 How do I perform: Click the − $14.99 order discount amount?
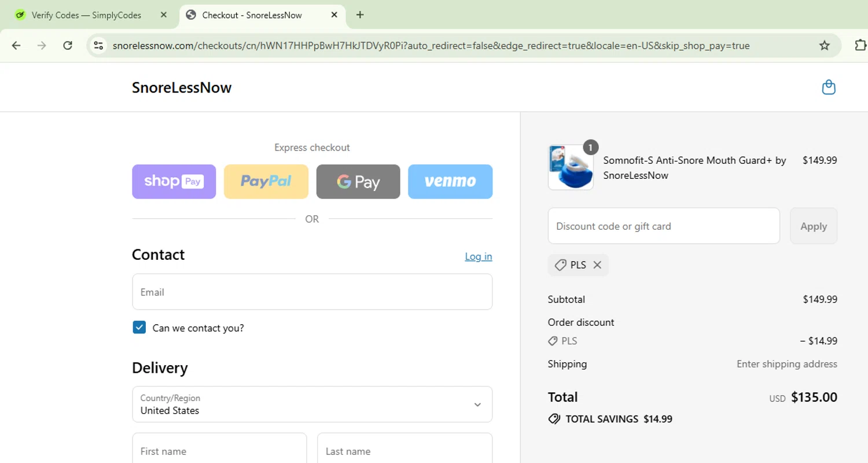coord(818,341)
